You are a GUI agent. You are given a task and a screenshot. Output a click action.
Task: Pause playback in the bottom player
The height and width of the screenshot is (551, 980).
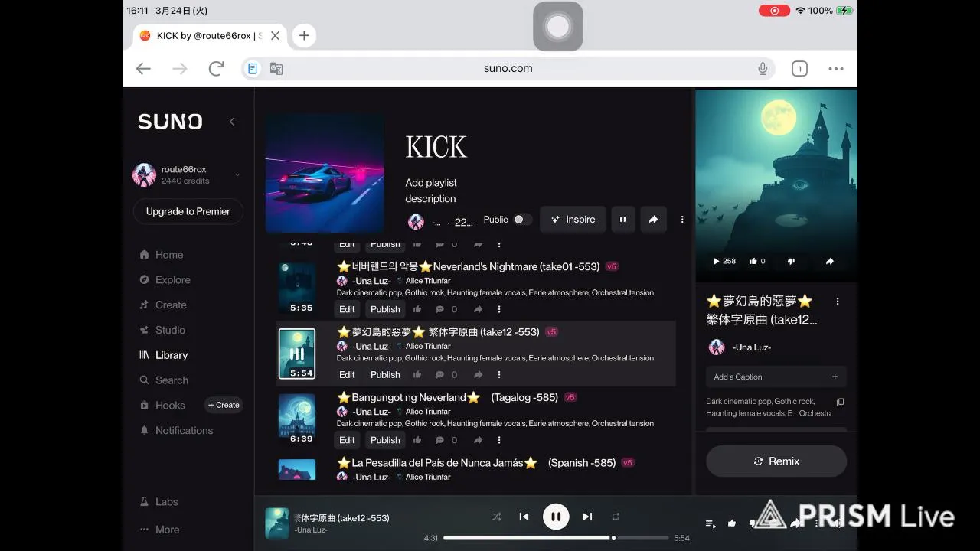click(x=556, y=517)
